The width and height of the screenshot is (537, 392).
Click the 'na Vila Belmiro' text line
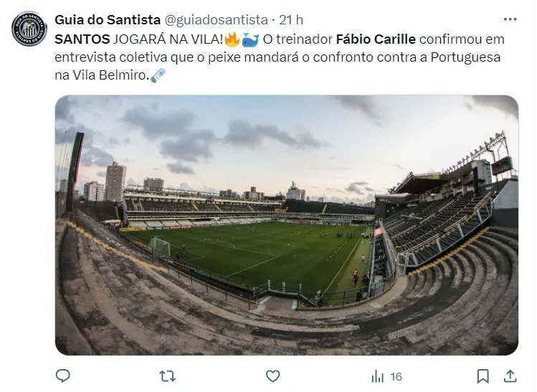click(102, 75)
